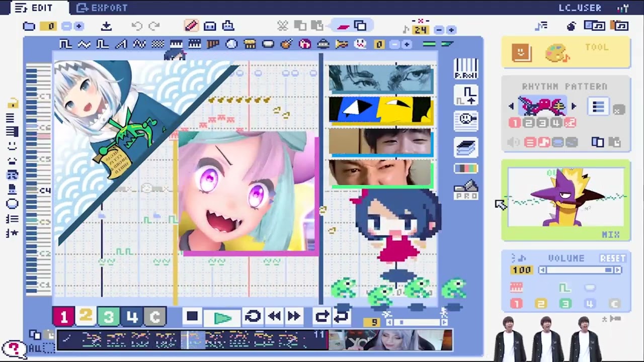
Task: Open the EXPORT tab
Action: [x=102, y=8]
